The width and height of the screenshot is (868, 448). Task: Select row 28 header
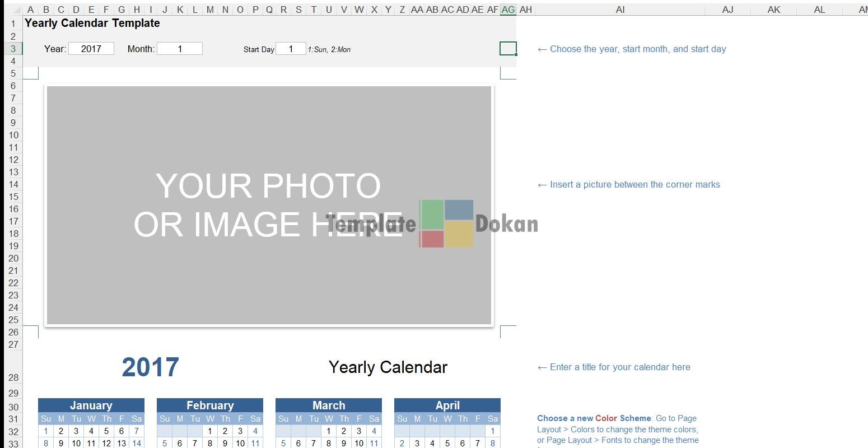[13, 377]
